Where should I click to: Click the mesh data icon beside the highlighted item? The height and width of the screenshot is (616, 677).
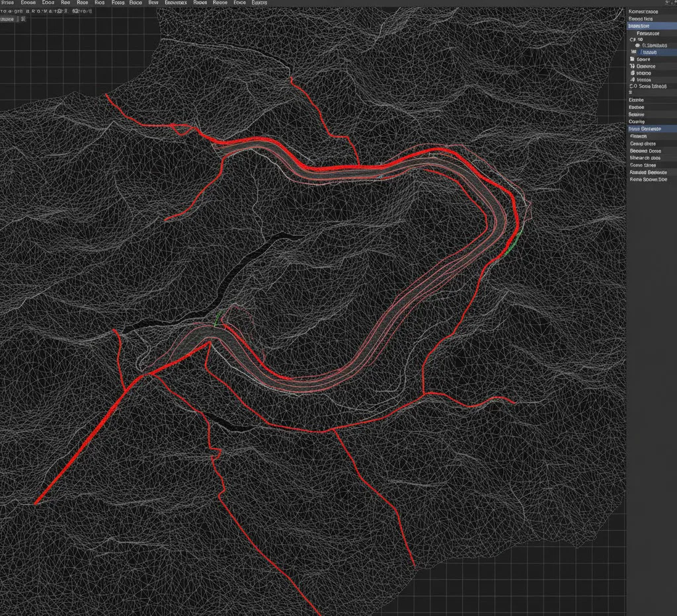tap(633, 52)
